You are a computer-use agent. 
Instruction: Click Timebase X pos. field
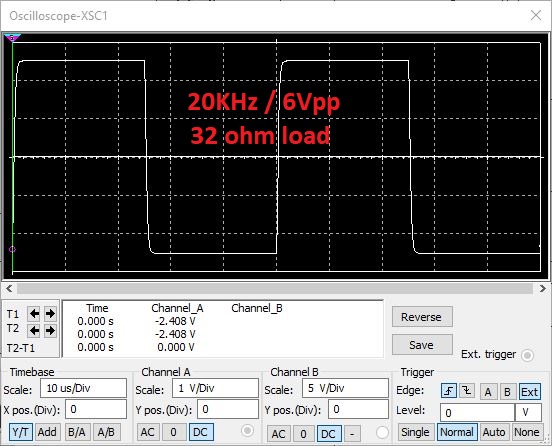[x=96, y=409]
